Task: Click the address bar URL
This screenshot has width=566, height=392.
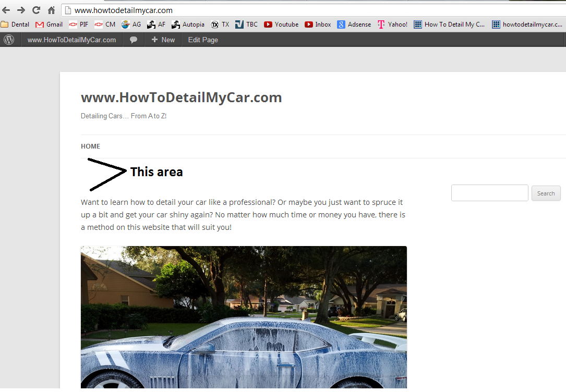Action: [x=124, y=10]
